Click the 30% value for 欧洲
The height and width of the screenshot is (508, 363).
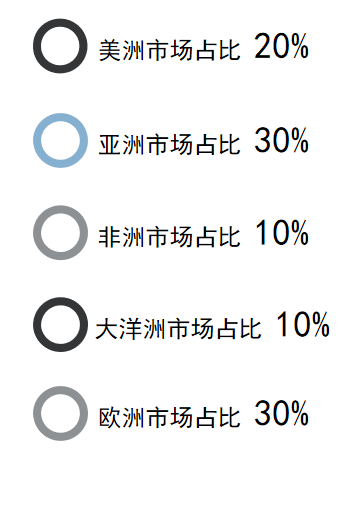pyautogui.click(x=282, y=413)
